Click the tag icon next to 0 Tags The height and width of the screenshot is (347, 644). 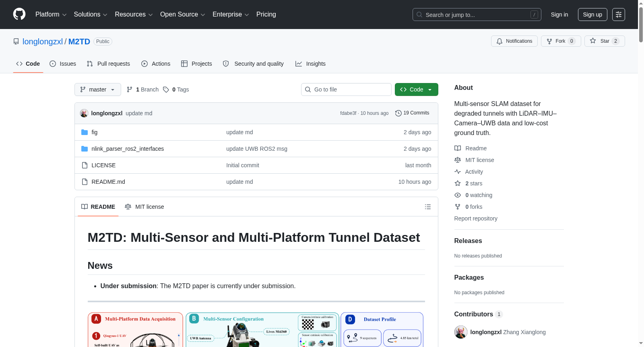pyautogui.click(x=166, y=89)
